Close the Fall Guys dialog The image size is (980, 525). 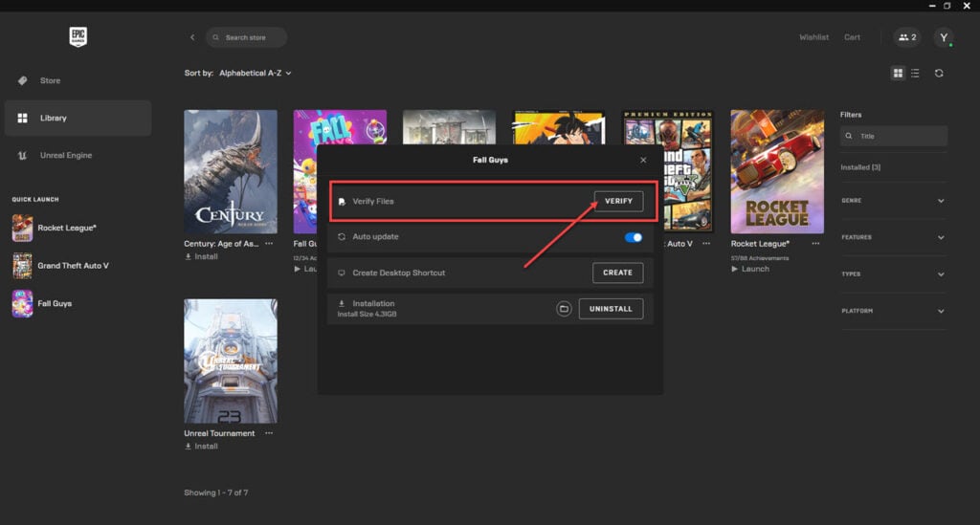pos(643,160)
